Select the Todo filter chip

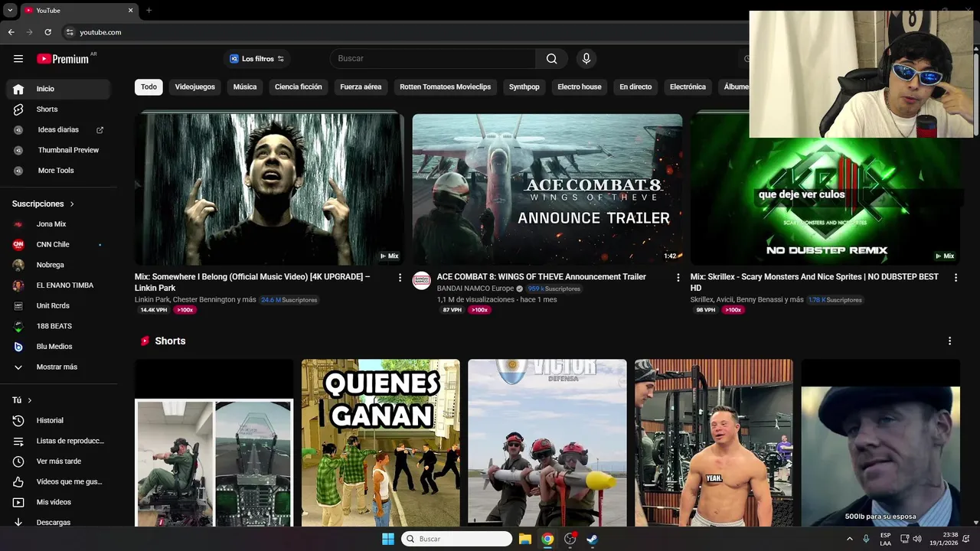click(x=149, y=87)
